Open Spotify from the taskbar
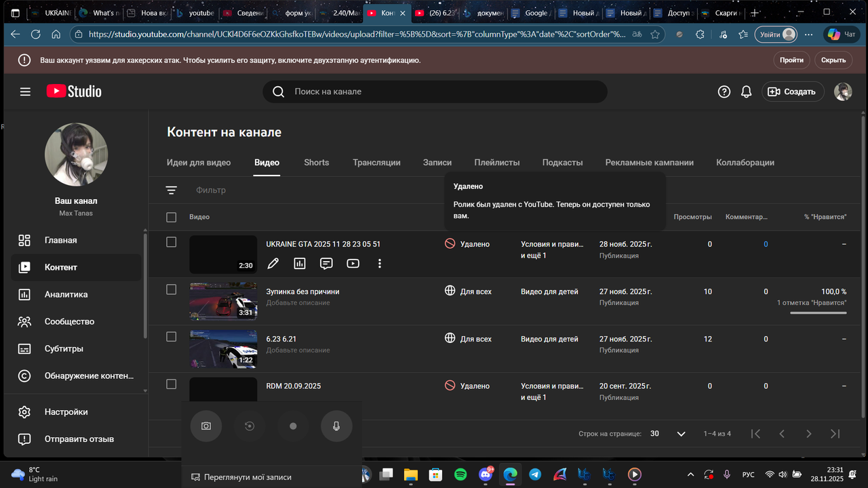This screenshot has height=488, width=868. tap(460, 474)
